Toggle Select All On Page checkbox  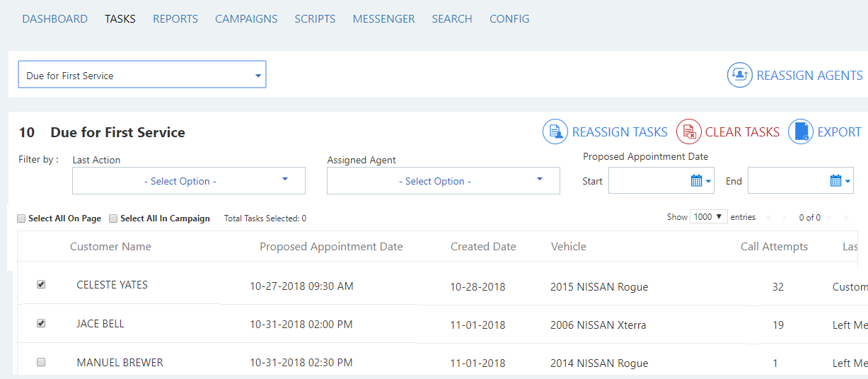coord(21,218)
